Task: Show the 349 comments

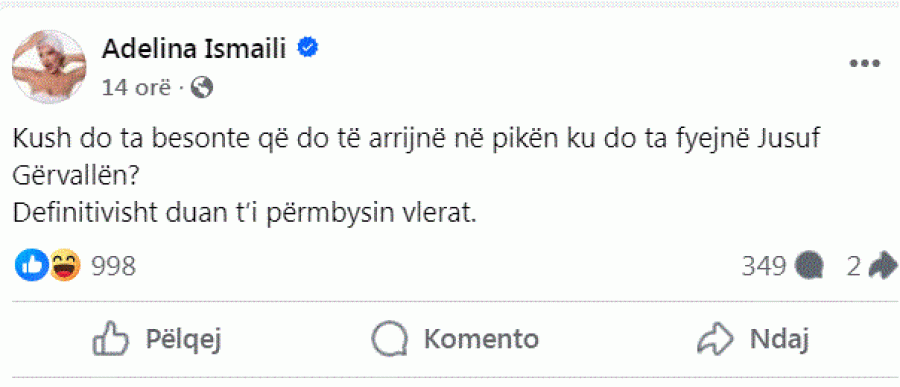Action: 763,266
